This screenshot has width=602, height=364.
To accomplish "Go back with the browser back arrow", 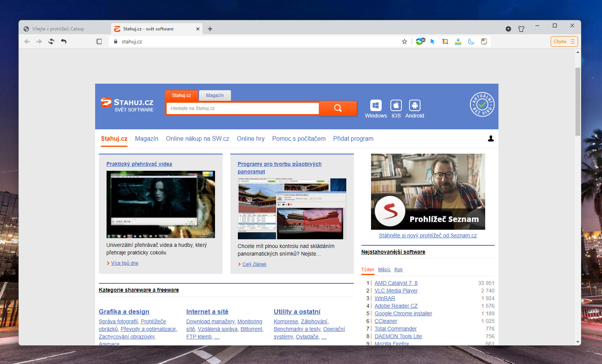I will (x=27, y=41).
